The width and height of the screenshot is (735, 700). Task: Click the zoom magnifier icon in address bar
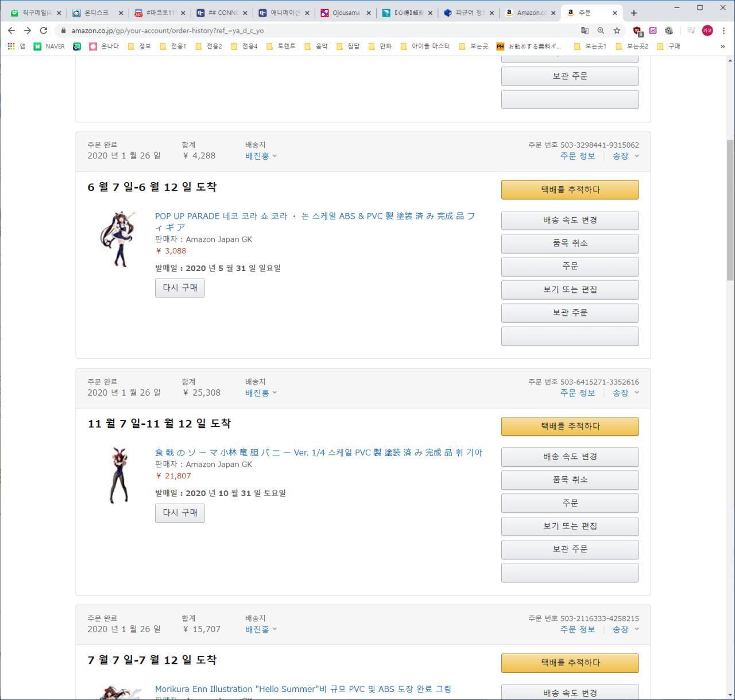pos(601,30)
